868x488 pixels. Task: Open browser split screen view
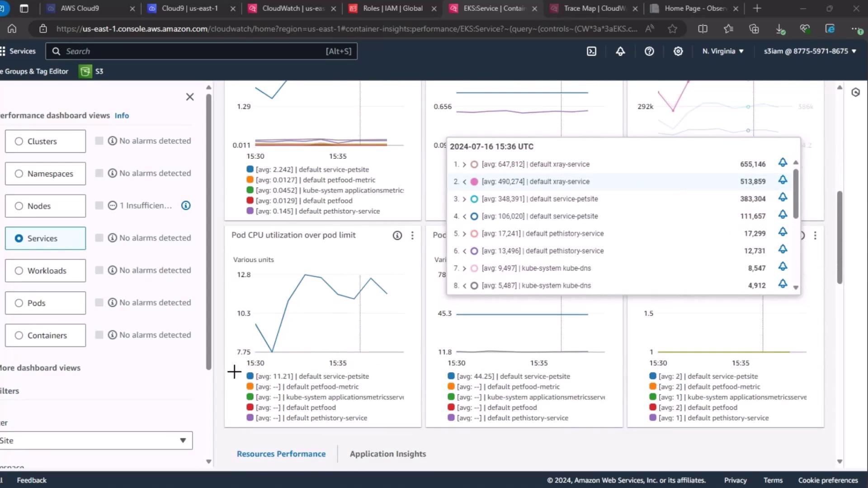point(703,29)
